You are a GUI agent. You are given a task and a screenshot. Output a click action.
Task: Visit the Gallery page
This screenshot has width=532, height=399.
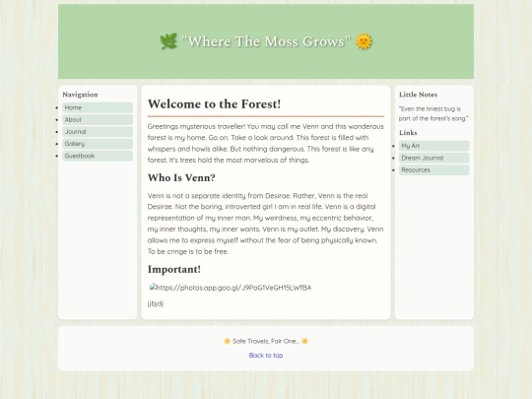click(x=98, y=144)
